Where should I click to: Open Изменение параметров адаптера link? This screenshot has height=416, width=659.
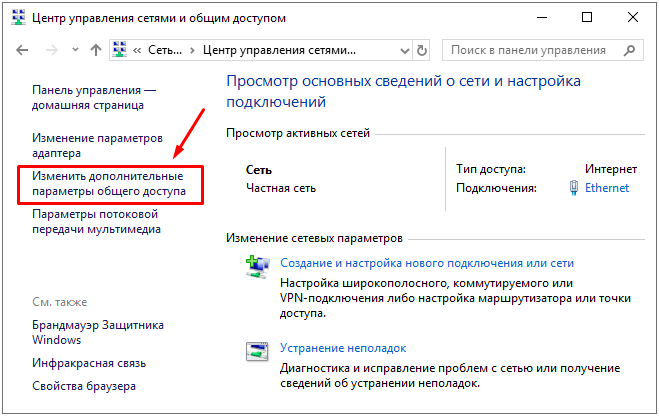point(98,145)
